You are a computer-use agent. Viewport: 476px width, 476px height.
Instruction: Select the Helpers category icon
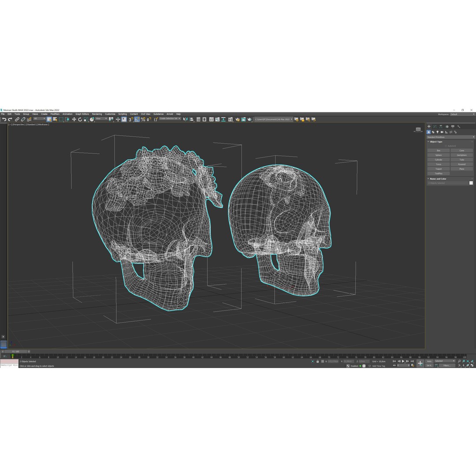446,132
